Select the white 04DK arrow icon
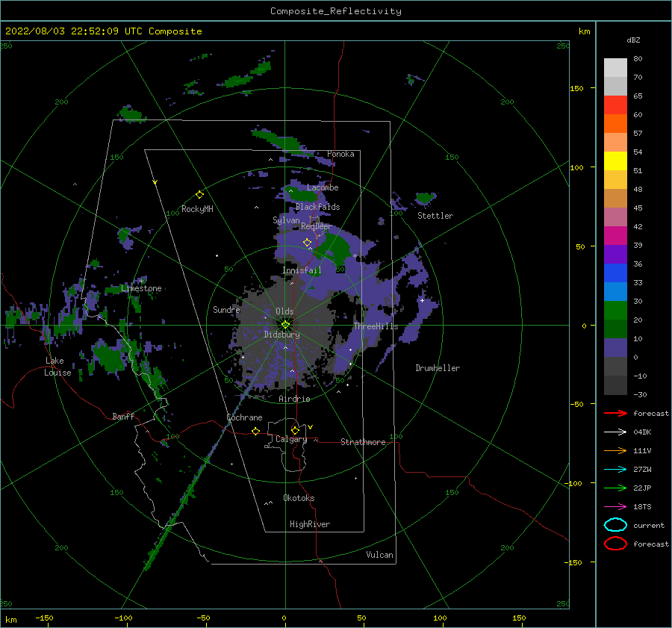672x628 pixels. pyautogui.click(x=615, y=432)
